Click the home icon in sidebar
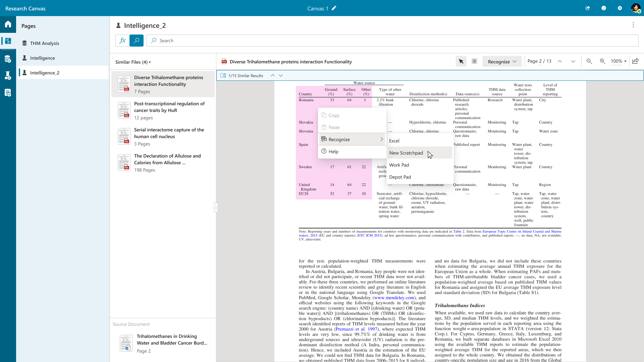The height and width of the screenshot is (362, 644). 8,24
